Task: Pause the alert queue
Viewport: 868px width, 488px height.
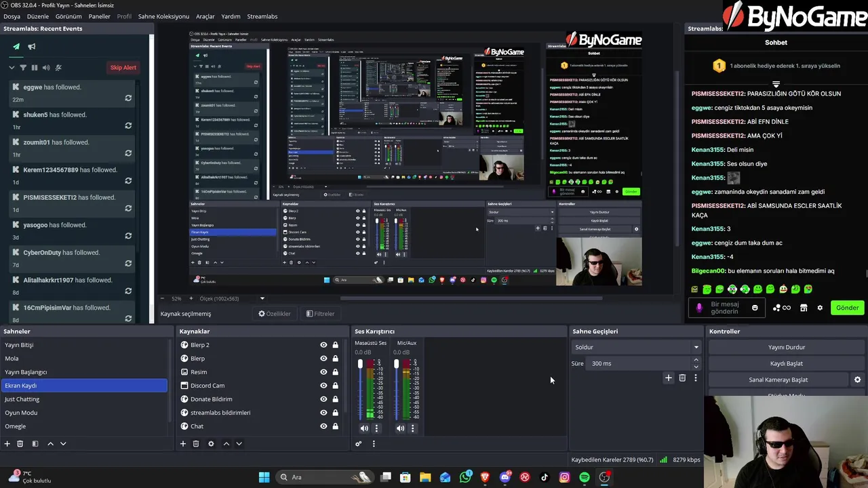Action: point(35,67)
